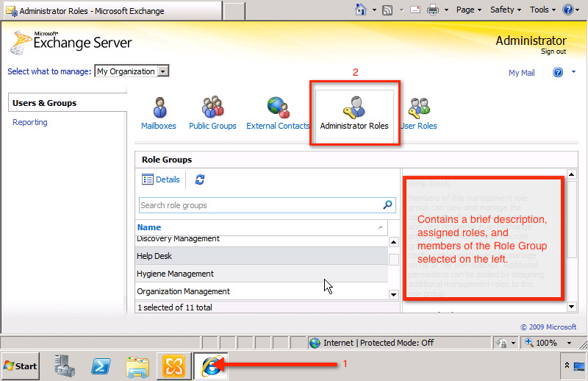
Task: Select the Organization Management role group
Action: coord(262,291)
